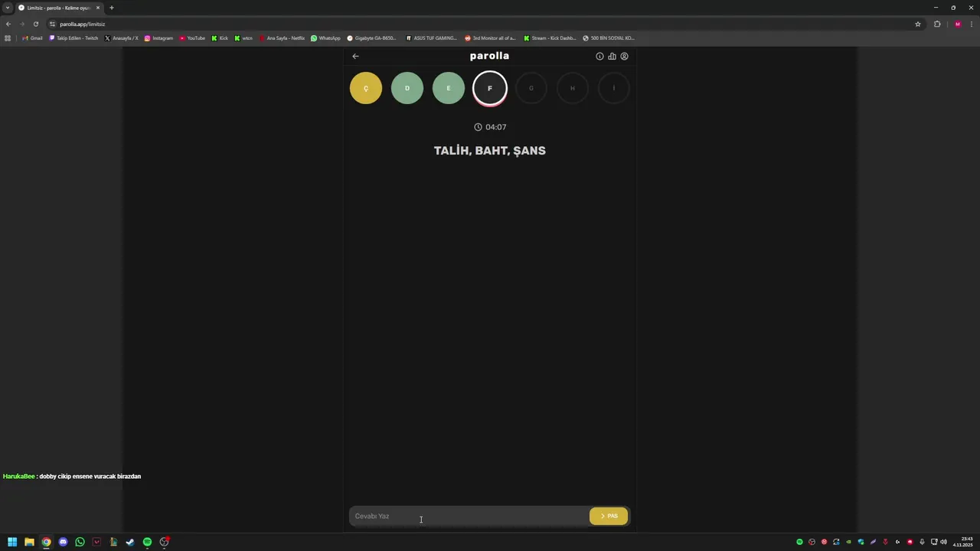
Task: Open a new Chrome tab
Action: [112, 8]
